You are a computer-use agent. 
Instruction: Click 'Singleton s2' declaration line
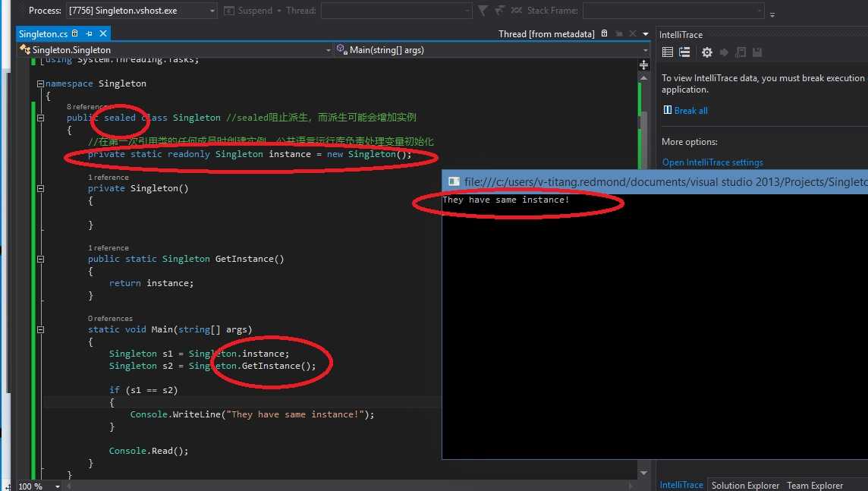212,366
